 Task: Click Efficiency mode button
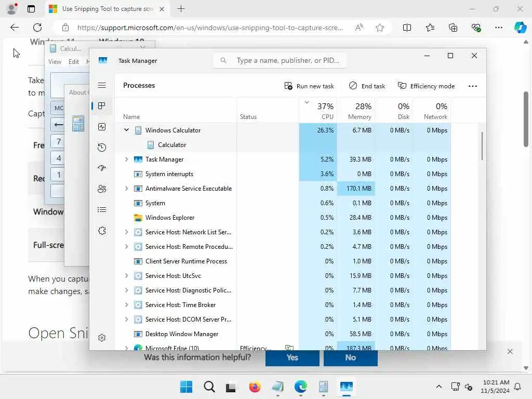click(x=426, y=86)
